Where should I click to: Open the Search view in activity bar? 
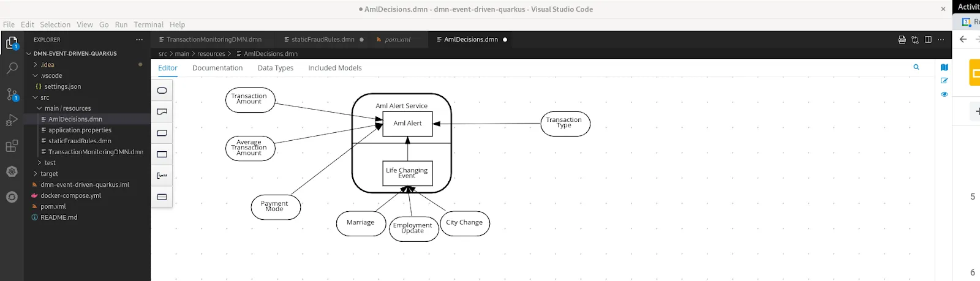point(12,68)
